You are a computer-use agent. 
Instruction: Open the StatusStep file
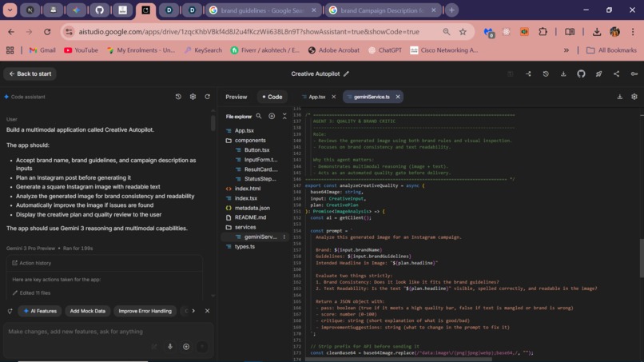pyautogui.click(x=260, y=179)
